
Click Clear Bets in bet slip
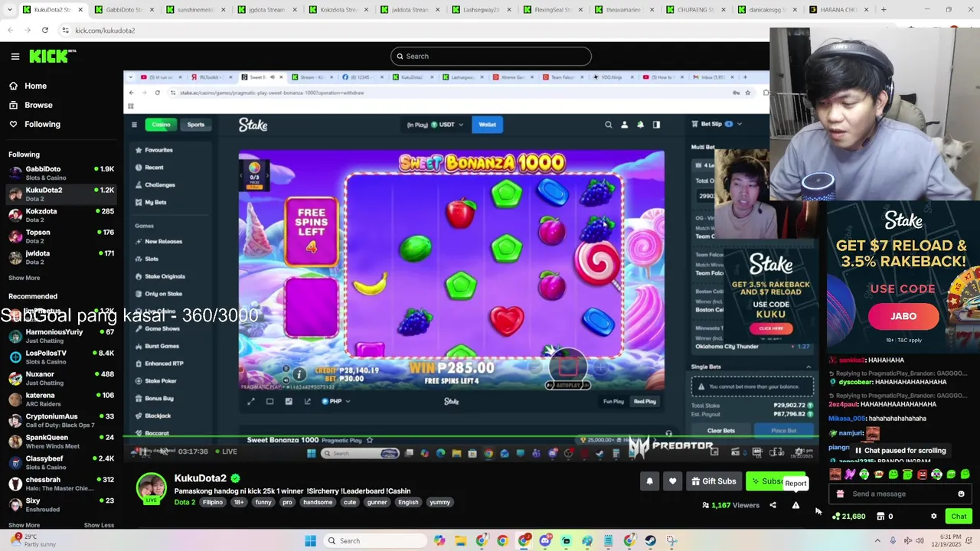(720, 431)
